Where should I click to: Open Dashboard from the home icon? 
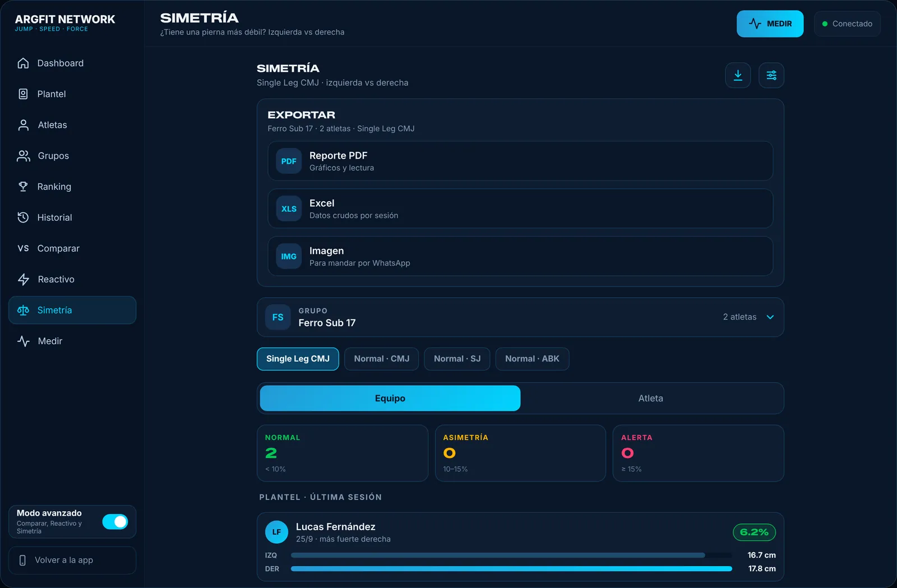click(23, 63)
